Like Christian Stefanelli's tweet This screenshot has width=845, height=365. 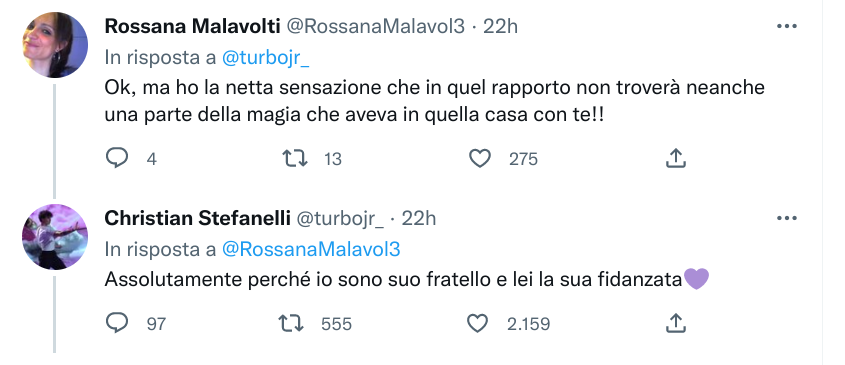477,323
